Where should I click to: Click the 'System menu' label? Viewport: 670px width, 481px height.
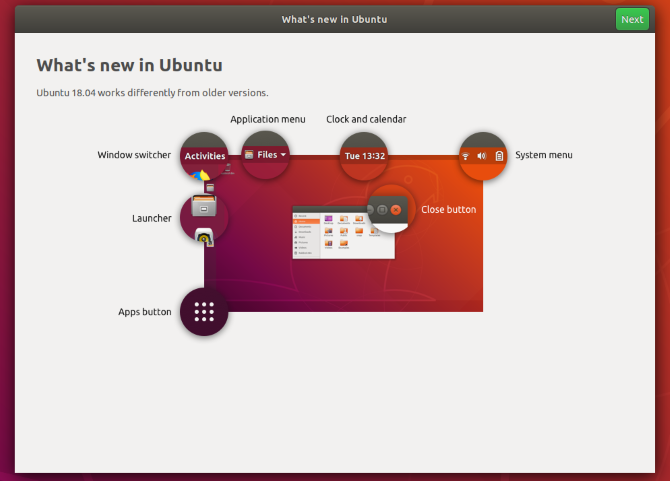tap(544, 155)
